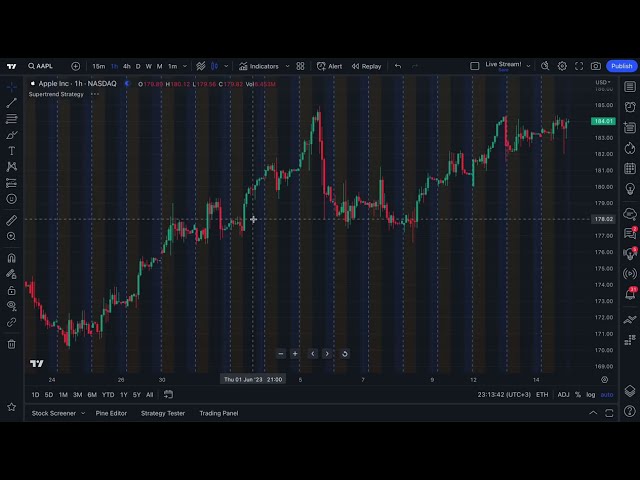Set date range to 1D
Image resolution: width=640 pixels, height=480 pixels.
(36, 395)
